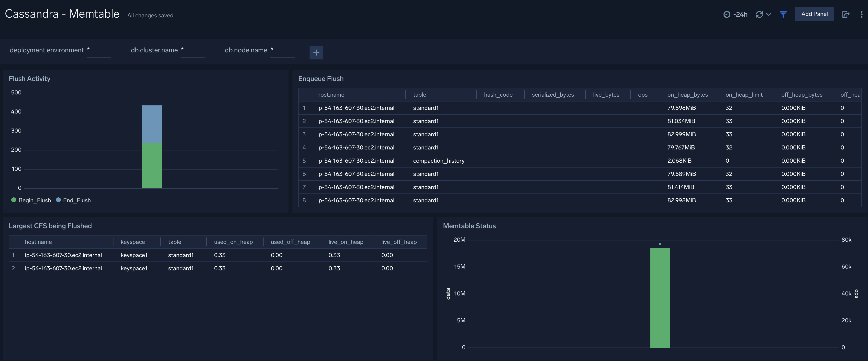Click the Memtable Status ops data point
868x361 pixels.
click(660, 244)
